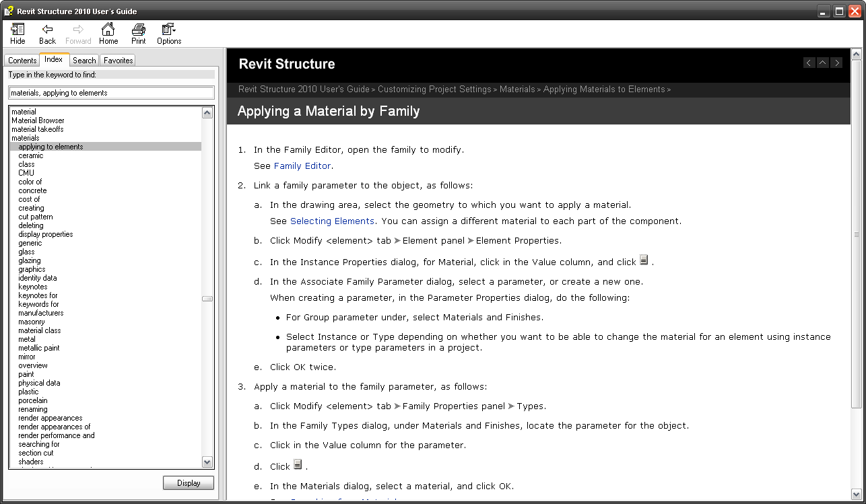
Task: Select 'cost of' index entry
Action: (x=30, y=199)
